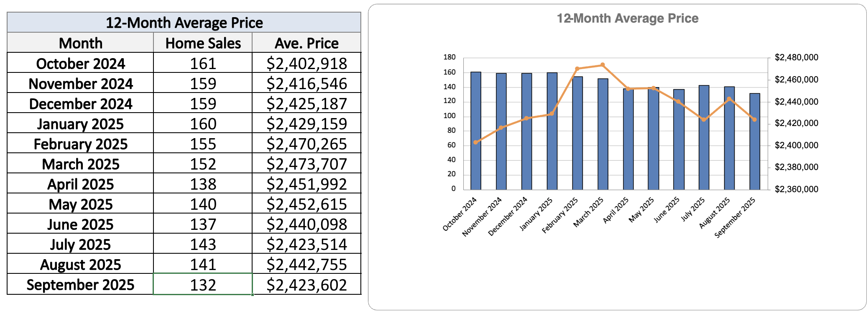868x314 pixels.
Task: Select the 'Month' column header cell
Action: tap(80, 43)
